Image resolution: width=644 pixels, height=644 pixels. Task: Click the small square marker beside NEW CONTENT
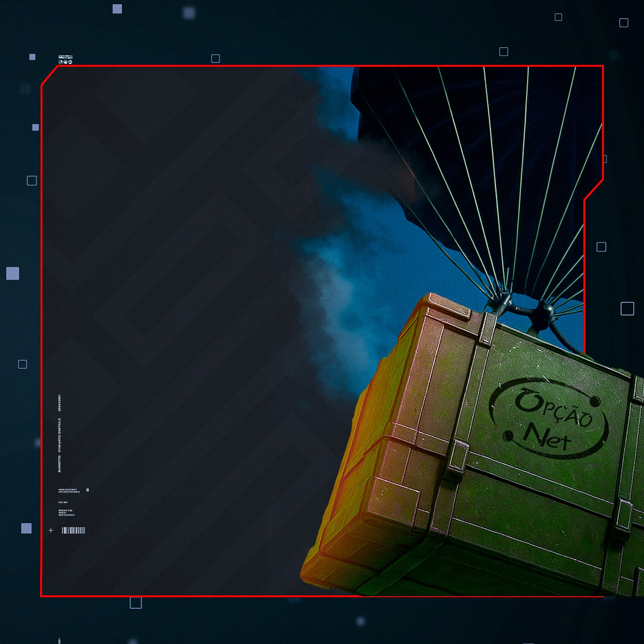coord(87,490)
